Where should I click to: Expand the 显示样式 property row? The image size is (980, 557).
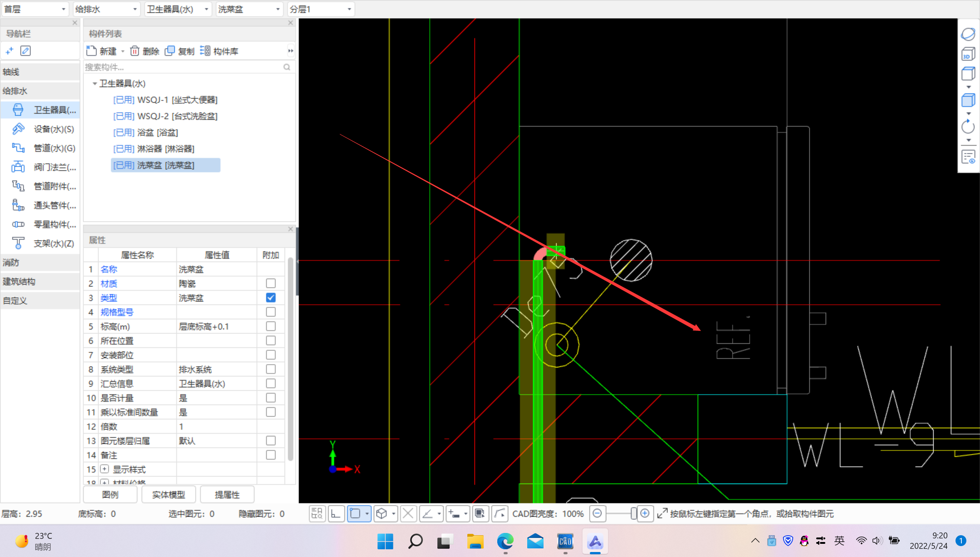coord(105,469)
